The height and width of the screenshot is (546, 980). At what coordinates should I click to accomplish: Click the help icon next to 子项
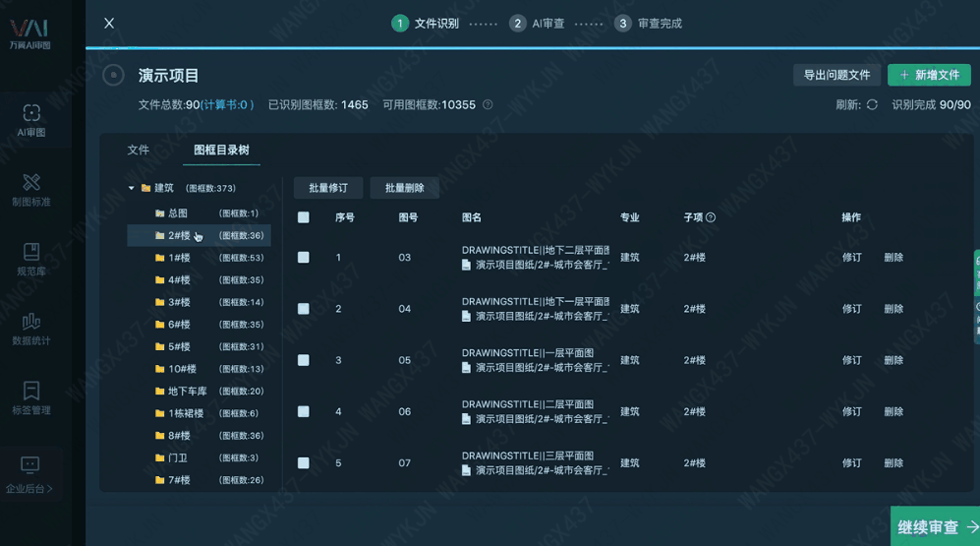click(x=711, y=217)
